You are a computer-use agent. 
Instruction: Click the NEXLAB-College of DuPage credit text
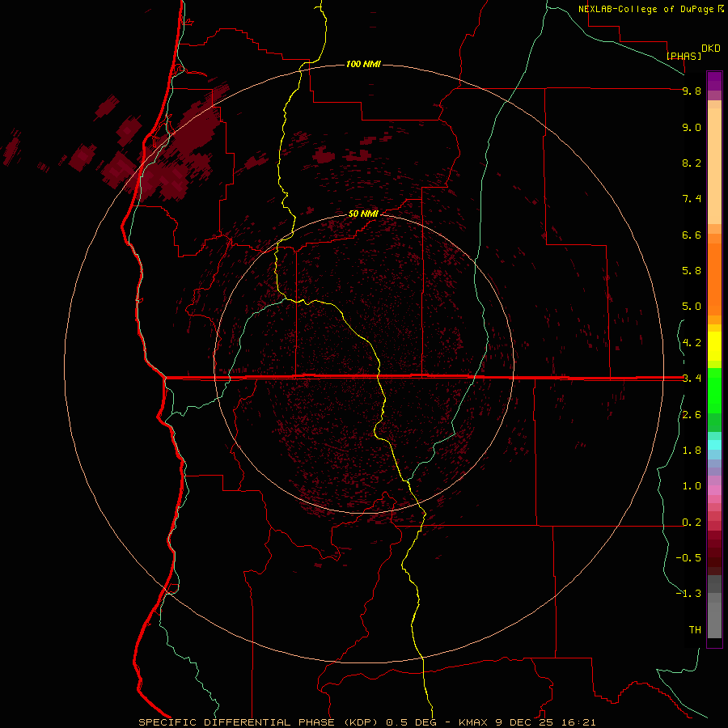[646, 9]
